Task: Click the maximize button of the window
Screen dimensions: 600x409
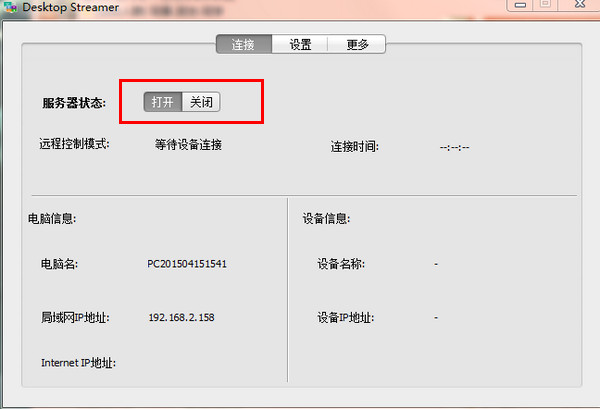Action: coord(545,4)
